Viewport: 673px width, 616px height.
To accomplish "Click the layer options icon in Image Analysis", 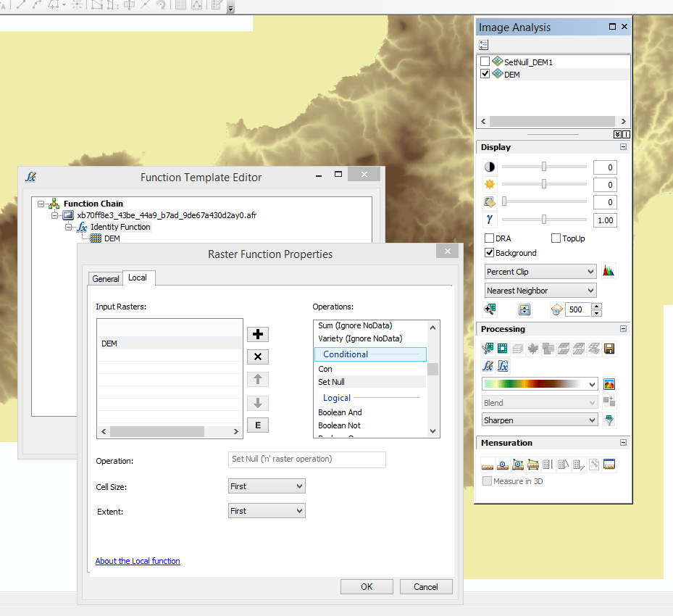I will (484, 45).
